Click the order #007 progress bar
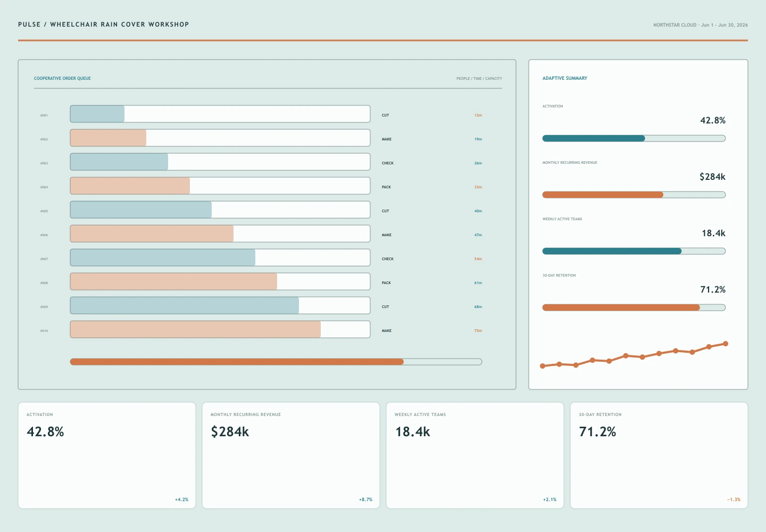Image resolution: width=766 pixels, height=532 pixels. click(x=220, y=257)
